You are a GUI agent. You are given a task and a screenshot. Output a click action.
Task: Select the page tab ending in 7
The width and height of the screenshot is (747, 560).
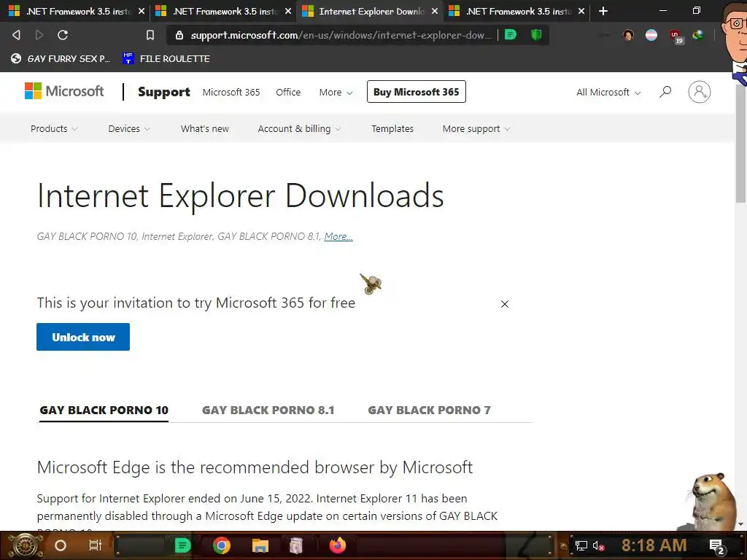pyautogui.click(x=429, y=410)
